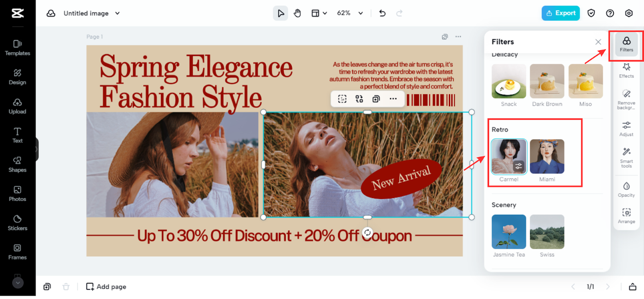Collapse the left panel handle
This screenshot has width=644, height=299.
coord(37,149)
